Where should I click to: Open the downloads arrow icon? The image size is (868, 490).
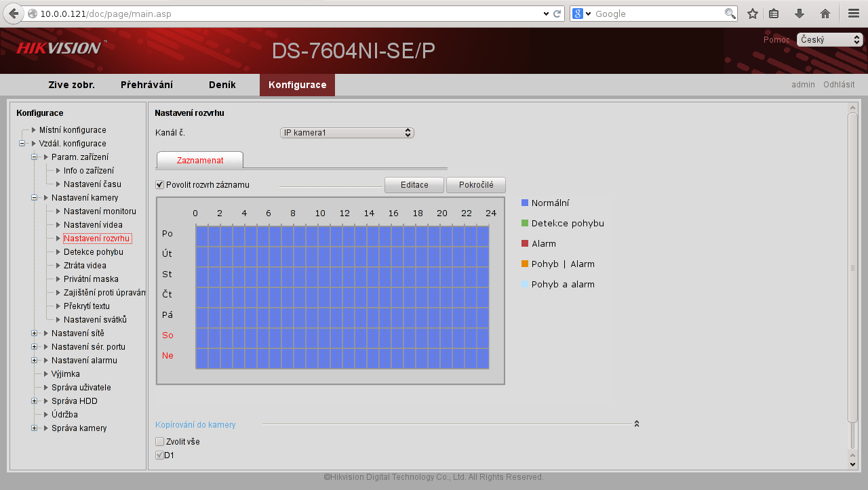(800, 14)
